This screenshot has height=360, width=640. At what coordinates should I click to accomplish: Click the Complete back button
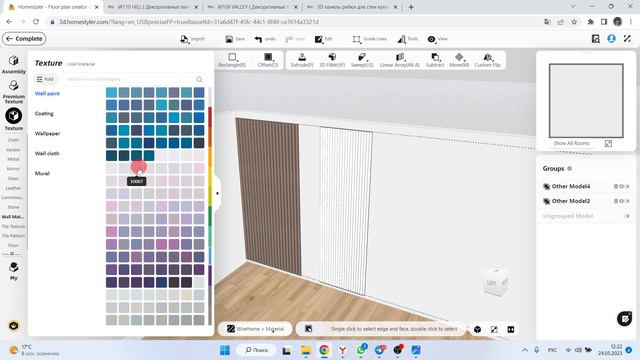24,39
